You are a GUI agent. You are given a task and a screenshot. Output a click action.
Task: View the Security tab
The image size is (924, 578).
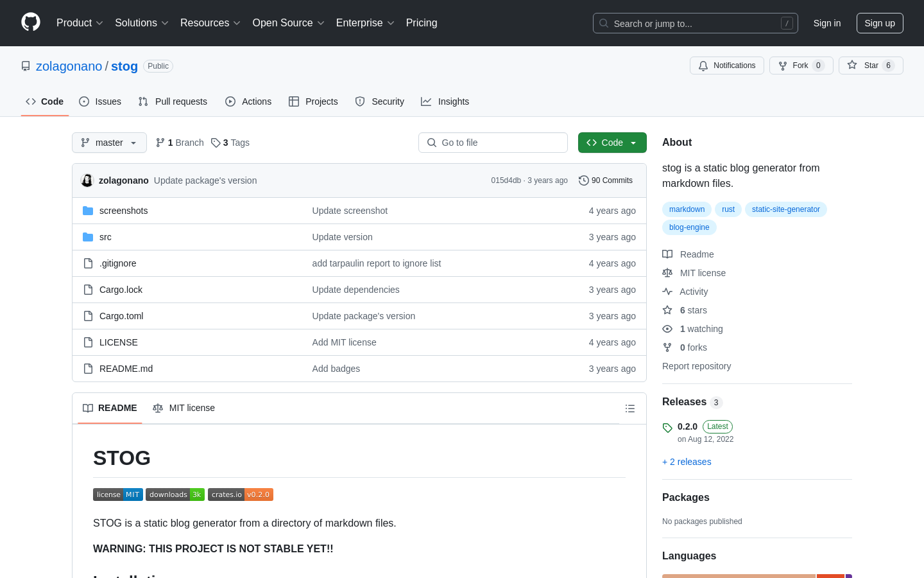pyautogui.click(x=380, y=101)
